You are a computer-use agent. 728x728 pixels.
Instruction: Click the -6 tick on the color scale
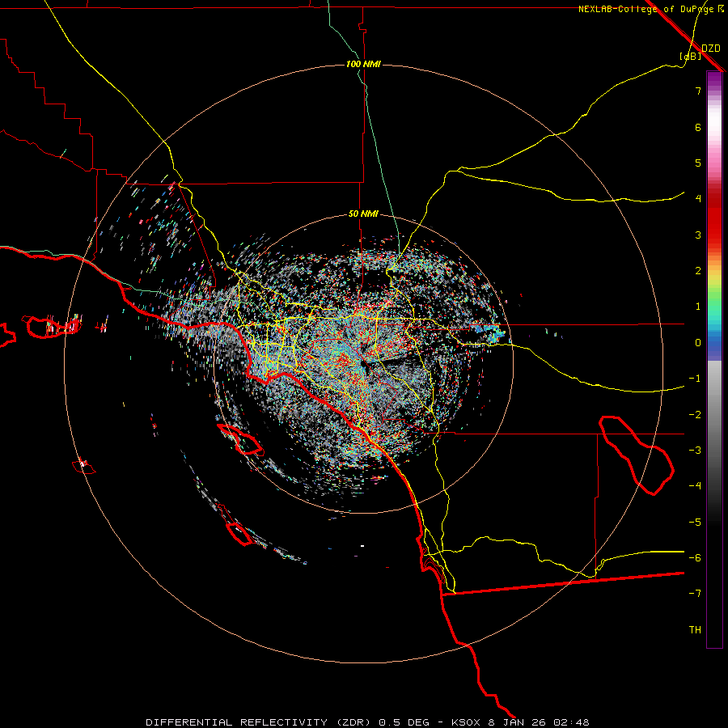pyautogui.click(x=695, y=558)
